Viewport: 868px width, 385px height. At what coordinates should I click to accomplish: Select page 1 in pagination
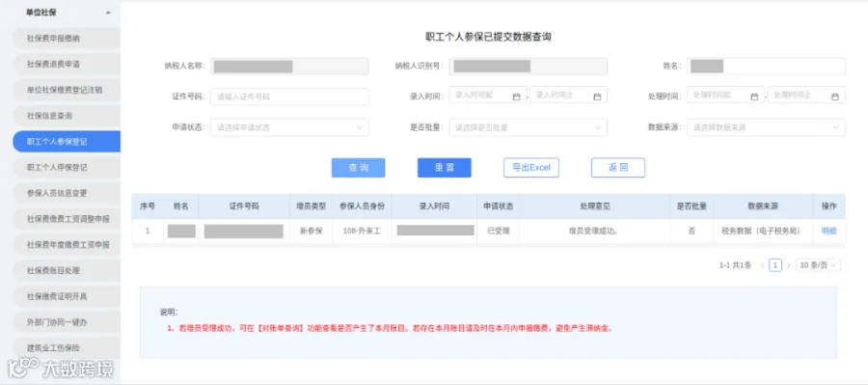775,265
